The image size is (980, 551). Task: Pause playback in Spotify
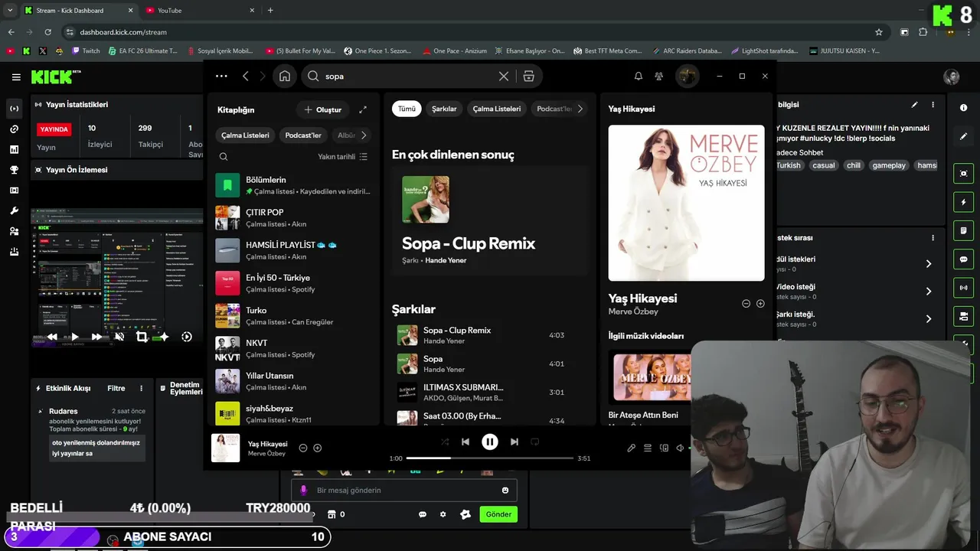[490, 442]
